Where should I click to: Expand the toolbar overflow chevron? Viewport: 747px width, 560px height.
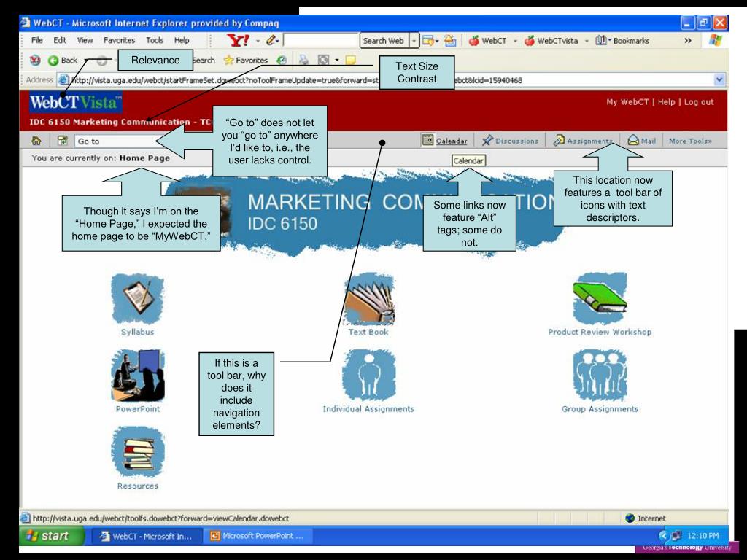pos(687,41)
